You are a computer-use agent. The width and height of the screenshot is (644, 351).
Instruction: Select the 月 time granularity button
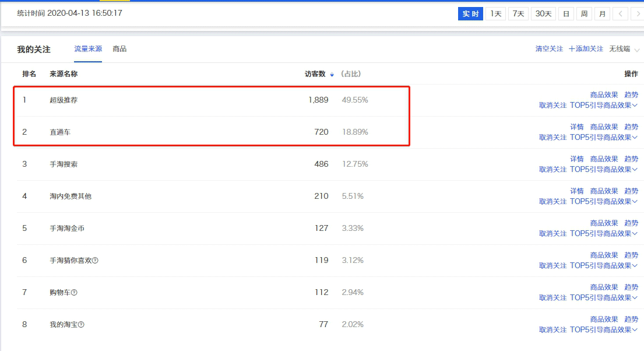coord(602,13)
